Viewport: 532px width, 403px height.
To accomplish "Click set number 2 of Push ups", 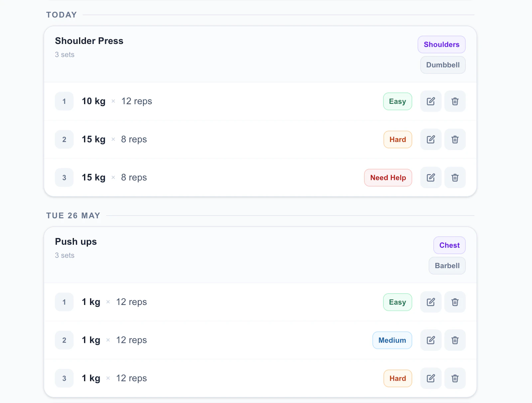I will point(64,340).
